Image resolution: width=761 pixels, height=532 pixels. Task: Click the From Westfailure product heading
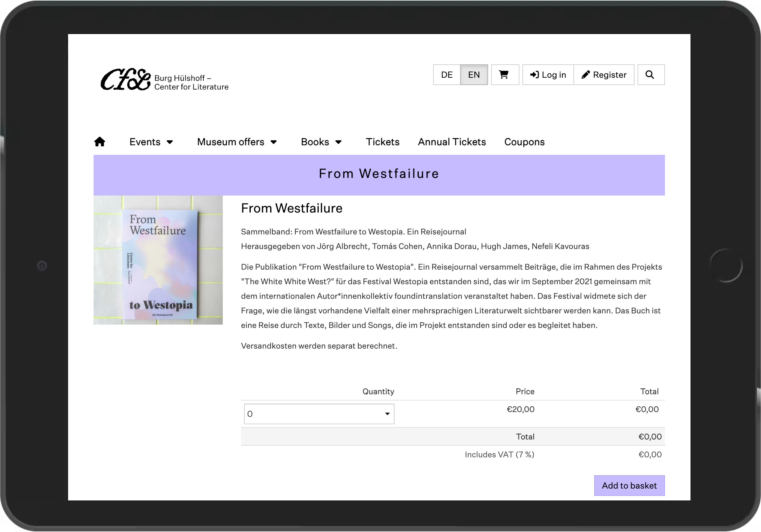tap(292, 208)
